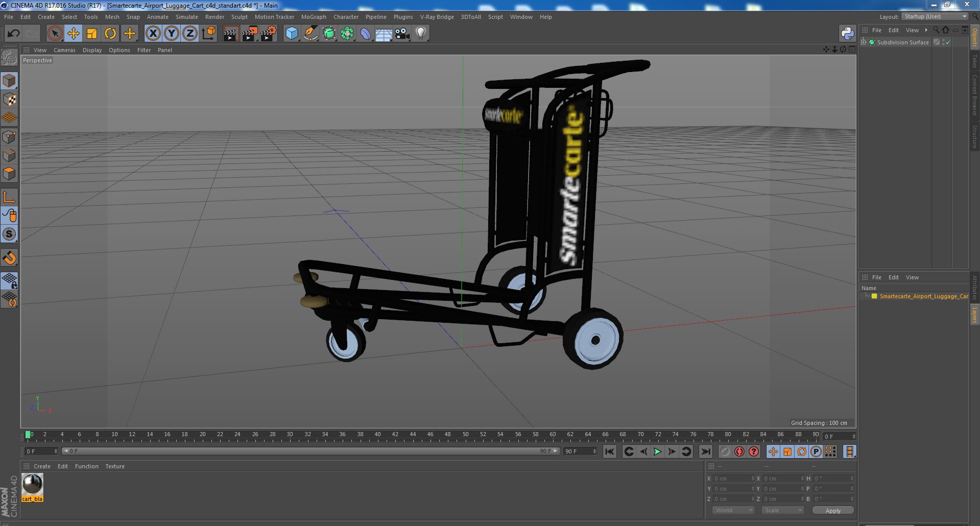Image resolution: width=980 pixels, height=526 pixels.
Task: Open the V-Ray Bridge menu
Action: [437, 17]
